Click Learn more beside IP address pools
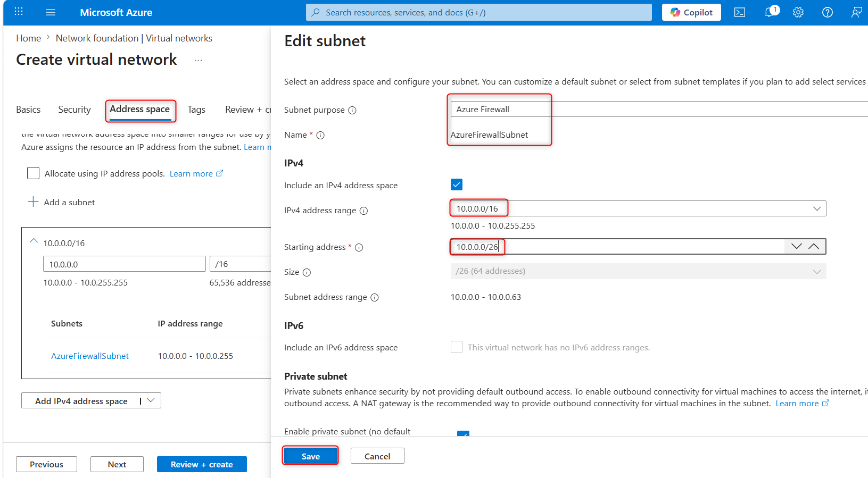The image size is (868, 478). coord(191,174)
